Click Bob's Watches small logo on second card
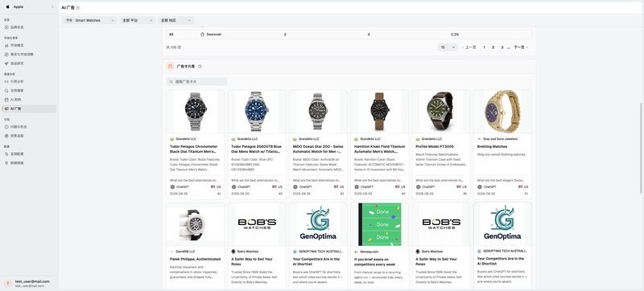This screenshot has width=644, height=291. click(233, 252)
